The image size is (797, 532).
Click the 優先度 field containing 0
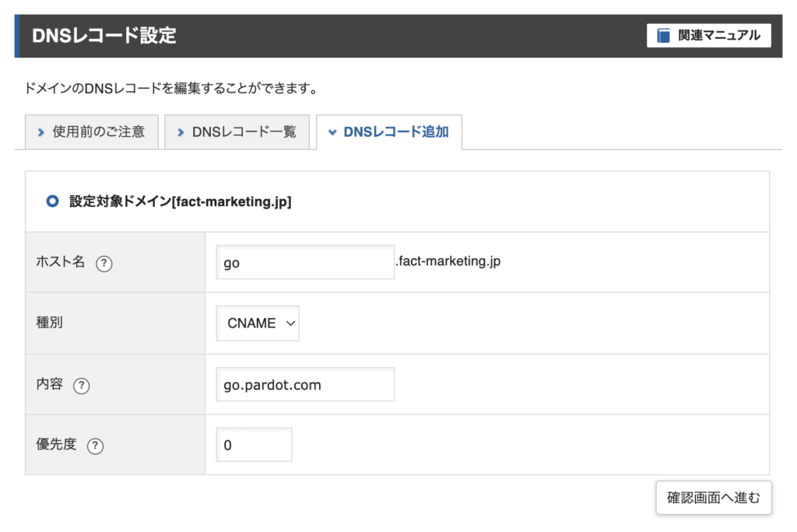pos(253,444)
